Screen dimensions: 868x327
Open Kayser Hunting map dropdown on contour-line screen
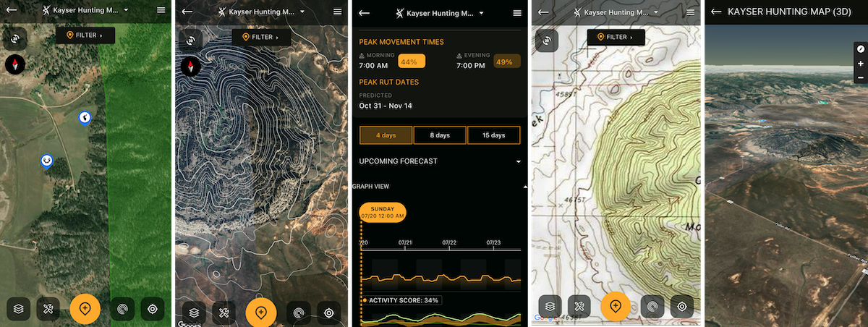tap(262, 12)
